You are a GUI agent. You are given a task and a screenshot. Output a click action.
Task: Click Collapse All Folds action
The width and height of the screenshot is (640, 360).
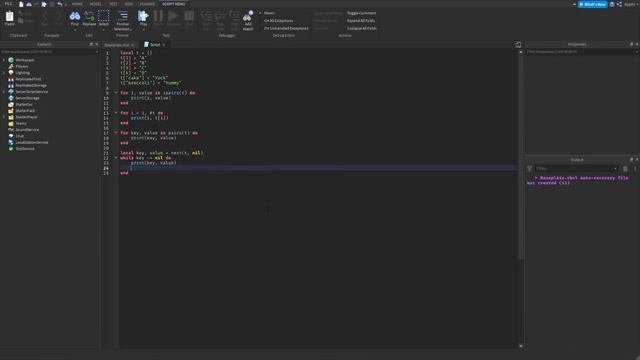pos(362,28)
